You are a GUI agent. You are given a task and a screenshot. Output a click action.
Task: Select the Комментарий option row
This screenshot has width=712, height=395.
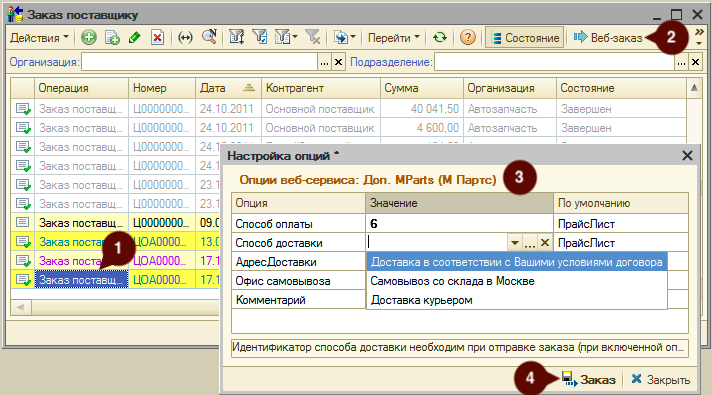(298, 300)
